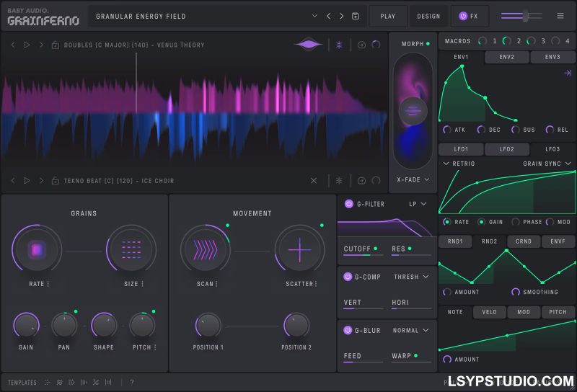Select the wavy lines template icon
The width and height of the screenshot is (577, 392).
click(60, 383)
